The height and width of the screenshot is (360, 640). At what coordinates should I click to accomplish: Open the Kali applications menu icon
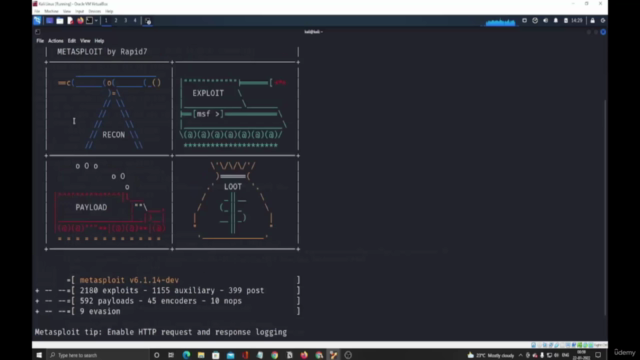[37, 20]
